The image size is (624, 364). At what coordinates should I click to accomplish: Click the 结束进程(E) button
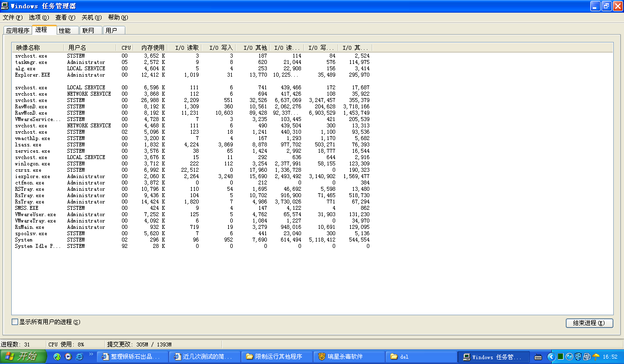[x=589, y=323]
